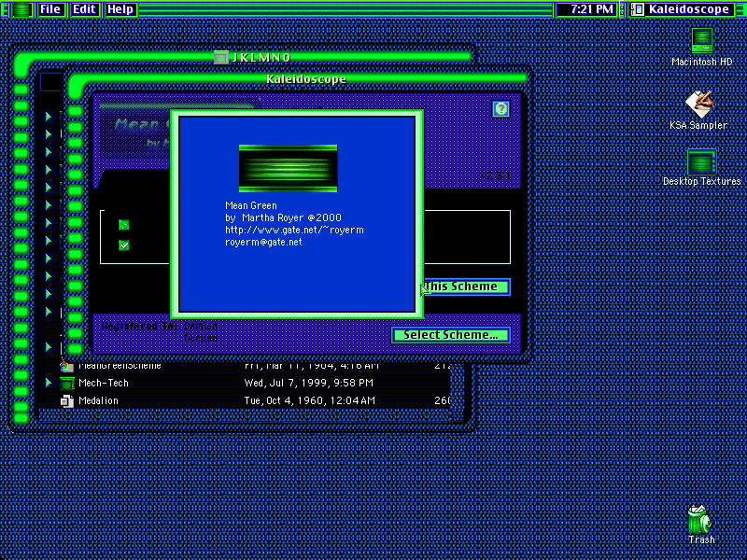Image resolution: width=747 pixels, height=560 pixels.
Task: Select the Mech-Tech folder icon in JKLMNO
Action: [66, 383]
